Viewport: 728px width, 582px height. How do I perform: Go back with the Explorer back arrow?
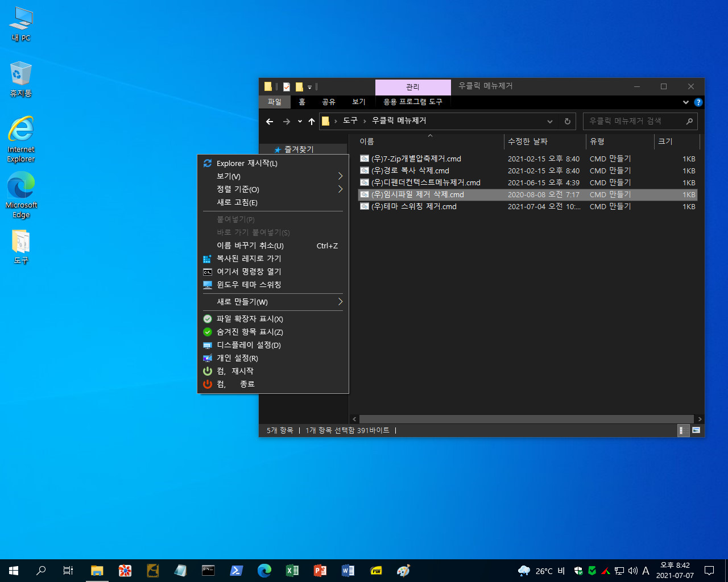(x=270, y=121)
